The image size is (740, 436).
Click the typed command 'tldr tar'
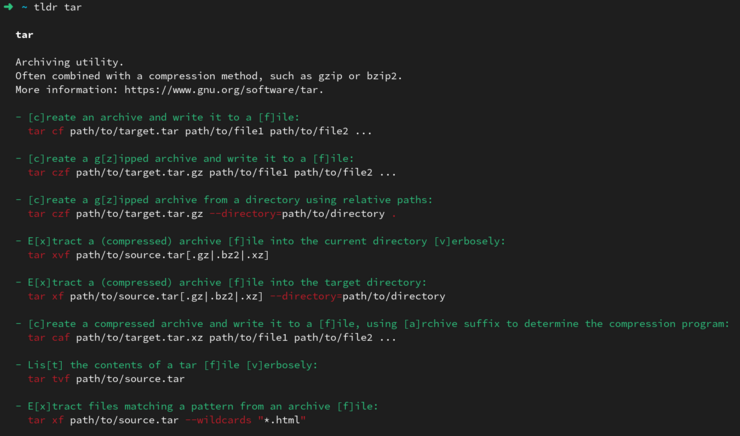click(58, 7)
